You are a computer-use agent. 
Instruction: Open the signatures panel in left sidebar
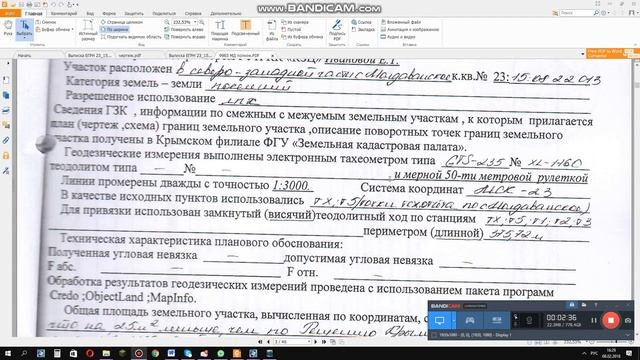point(6,171)
